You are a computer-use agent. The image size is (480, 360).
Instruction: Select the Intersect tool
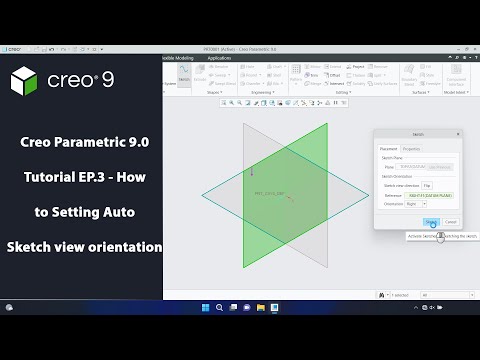click(x=334, y=84)
